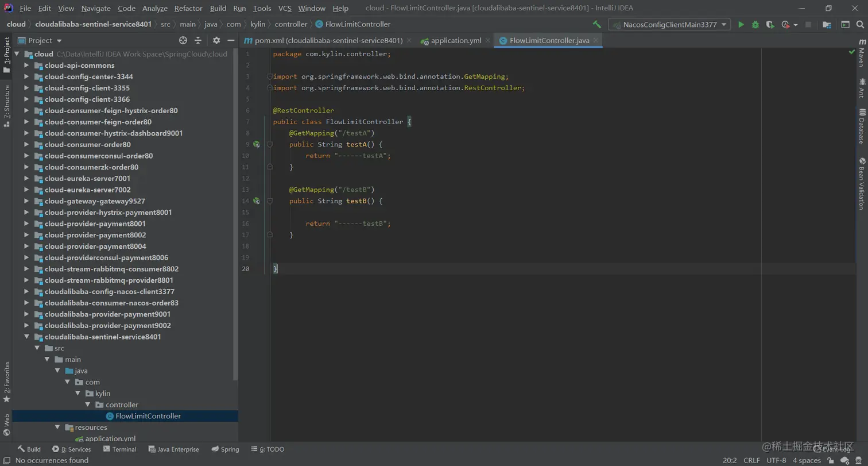Collapse the cloudalibaba-sentinel-service8401 module
This screenshot has height=466, width=868.
coord(26,337)
